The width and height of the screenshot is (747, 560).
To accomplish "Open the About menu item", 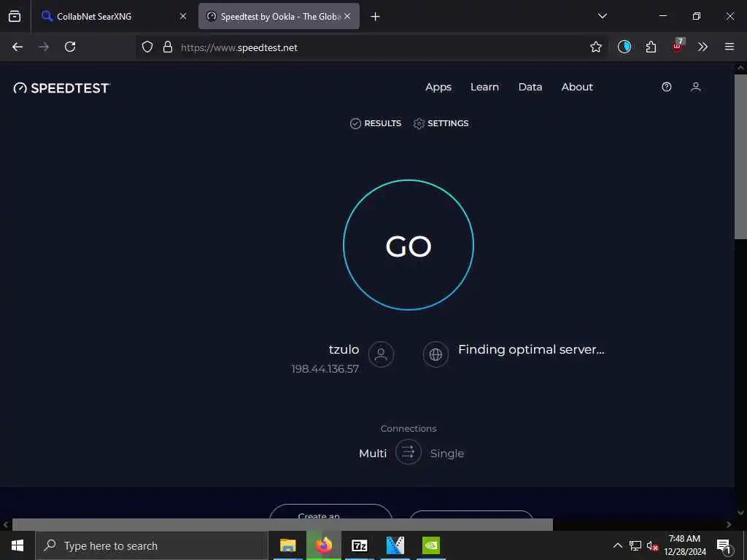I will tap(577, 87).
